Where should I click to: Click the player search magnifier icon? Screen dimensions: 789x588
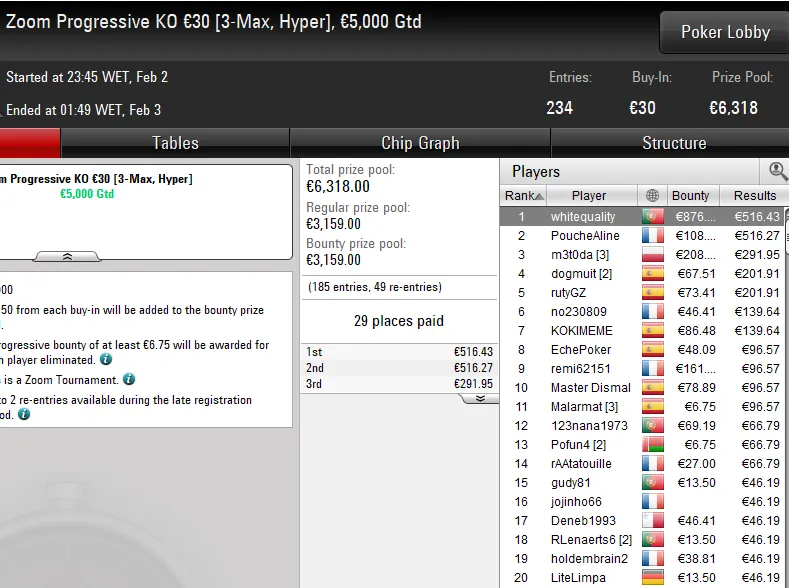pos(776,172)
